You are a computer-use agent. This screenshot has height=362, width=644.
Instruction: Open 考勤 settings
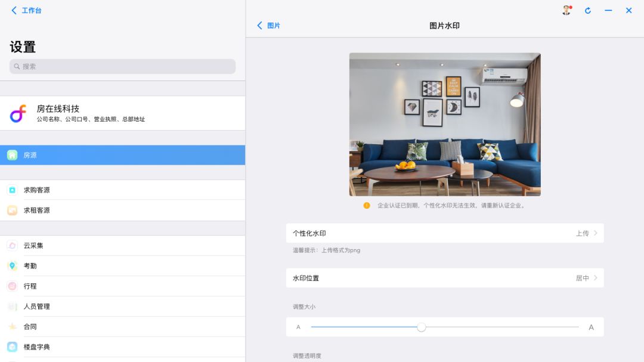[122, 266]
